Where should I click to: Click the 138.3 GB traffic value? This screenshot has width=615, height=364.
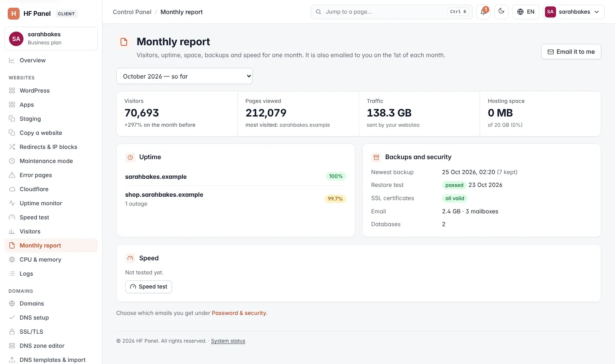point(389,113)
